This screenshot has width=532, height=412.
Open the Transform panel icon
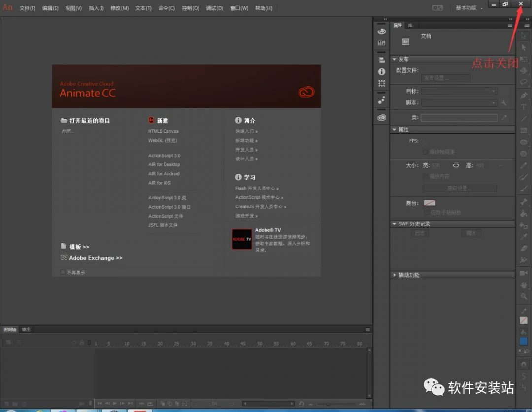point(382,83)
